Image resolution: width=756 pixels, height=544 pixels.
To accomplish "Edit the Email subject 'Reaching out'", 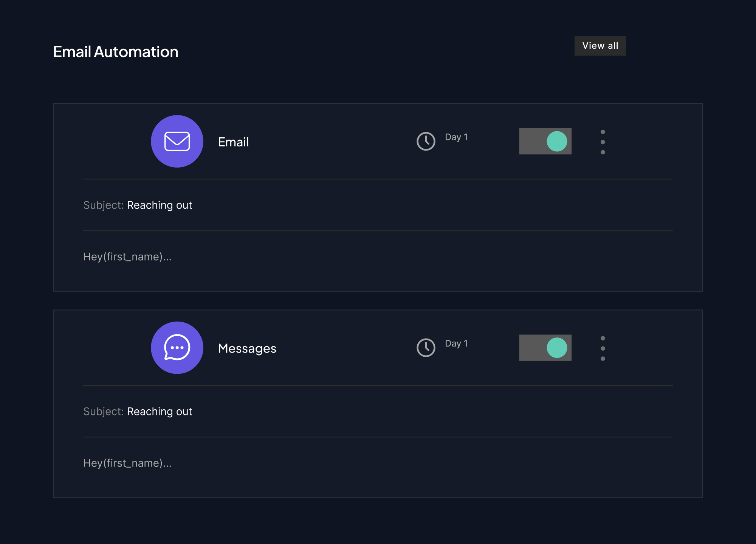I will pyautogui.click(x=160, y=205).
